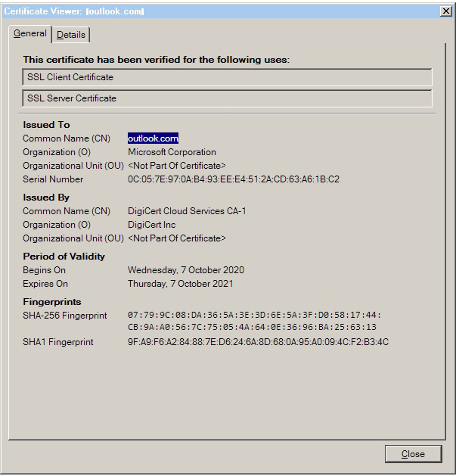Click the begin date Wednesday, 7 October 2020

pyautogui.click(x=186, y=270)
